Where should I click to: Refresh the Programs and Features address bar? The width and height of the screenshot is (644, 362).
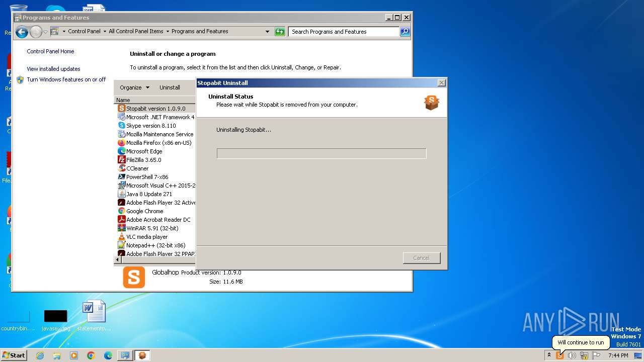coord(280,32)
